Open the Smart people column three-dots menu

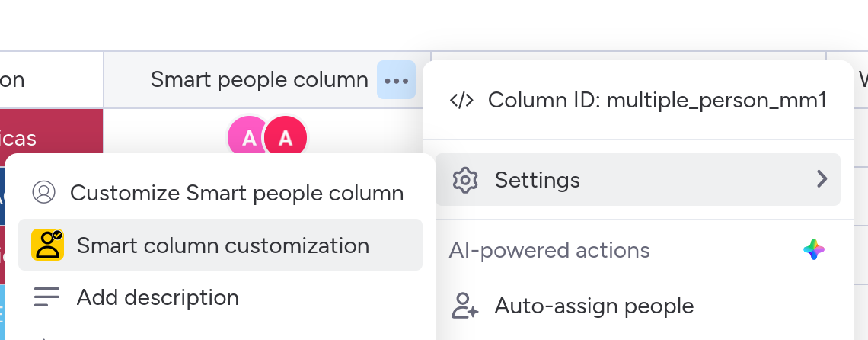tap(396, 80)
